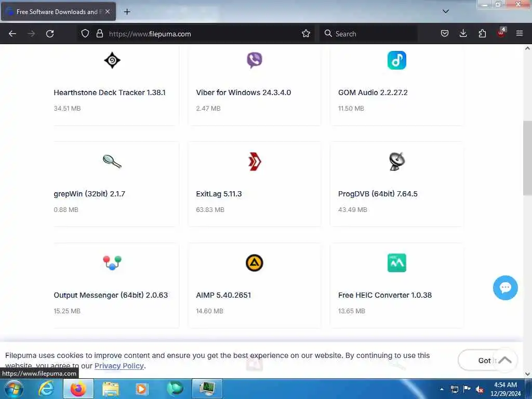Click the Output Messenger colored dots icon
The height and width of the screenshot is (399, 532).
112,263
